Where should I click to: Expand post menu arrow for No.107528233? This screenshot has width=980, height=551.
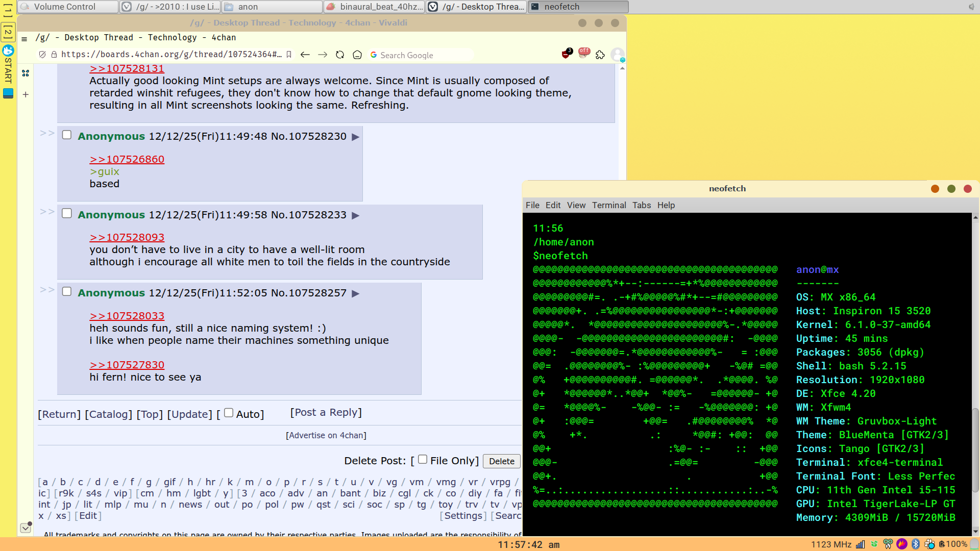[x=356, y=215]
